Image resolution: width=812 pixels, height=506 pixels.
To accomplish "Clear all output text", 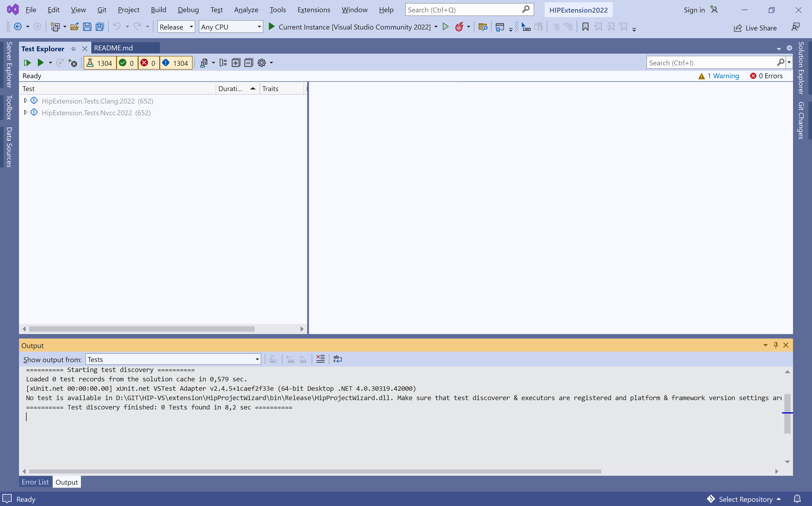I will click(320, 359).
